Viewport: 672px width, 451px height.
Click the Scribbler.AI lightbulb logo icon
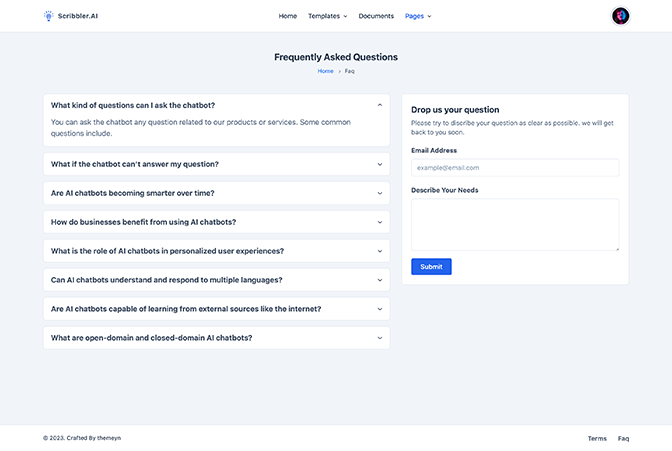tap(48, 16)
